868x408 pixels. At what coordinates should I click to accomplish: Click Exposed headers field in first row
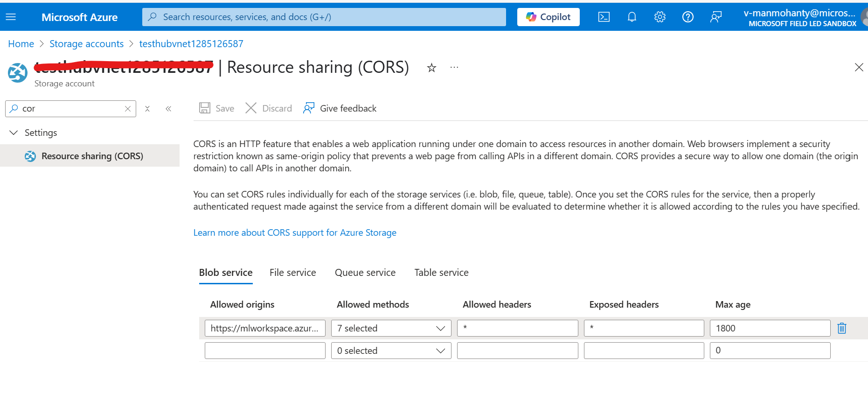pos(644,328)
